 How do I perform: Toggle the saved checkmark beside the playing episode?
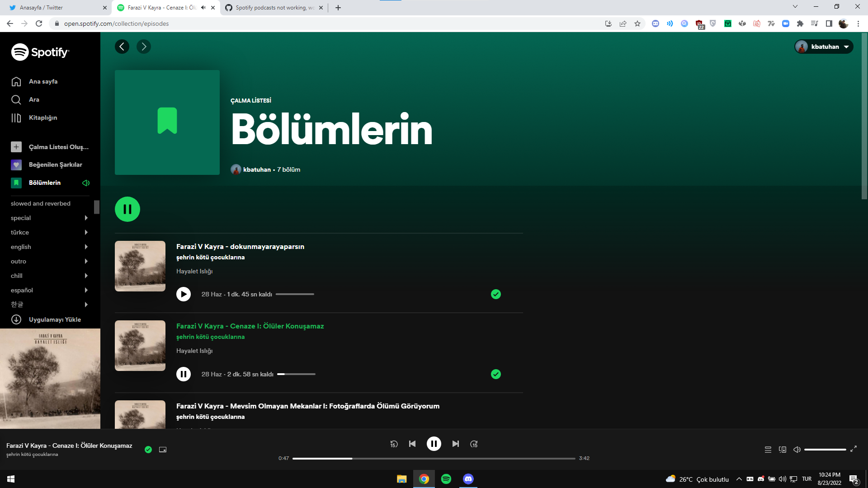(148, 450)
